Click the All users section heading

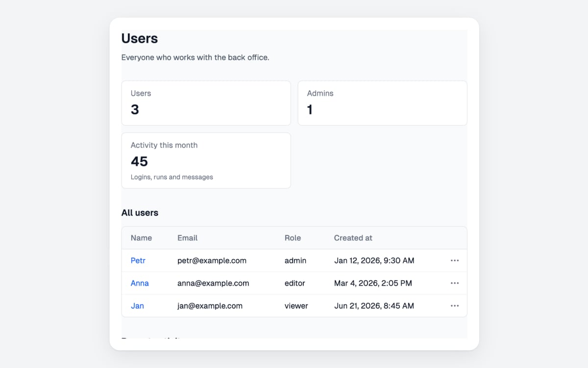coord(140,213)
